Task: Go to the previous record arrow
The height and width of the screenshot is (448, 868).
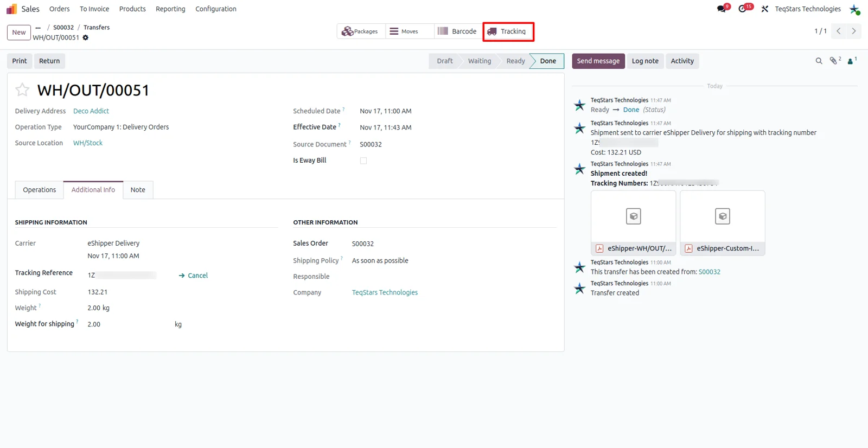Action: (839, 31)
